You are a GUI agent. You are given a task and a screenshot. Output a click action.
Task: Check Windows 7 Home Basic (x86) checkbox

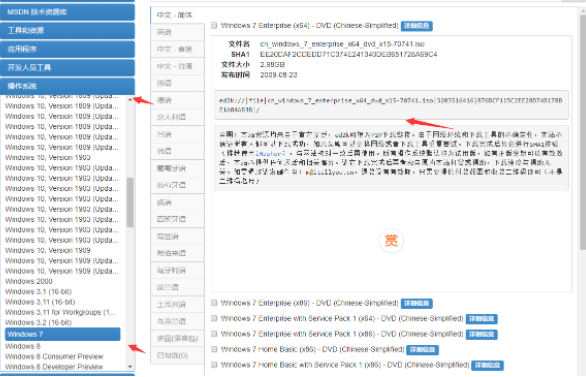click(x=214, y=349)
